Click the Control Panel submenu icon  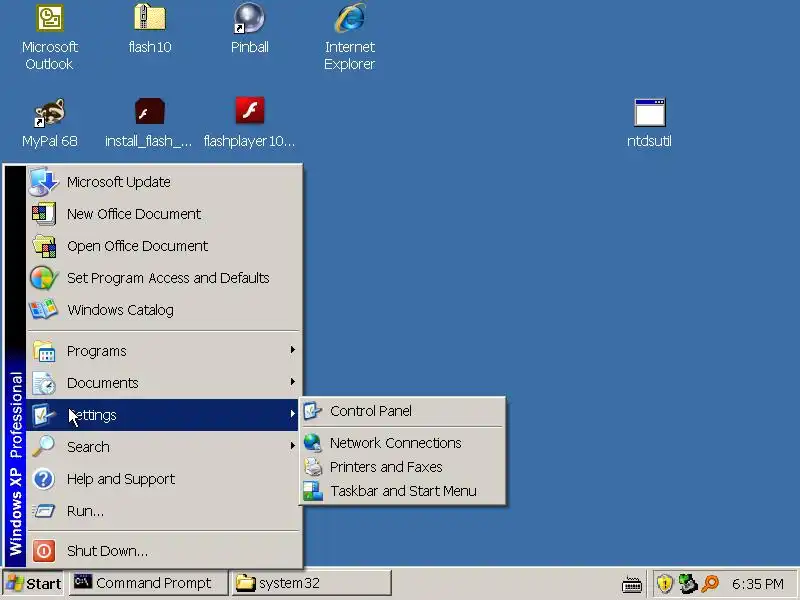pos(313,411)
